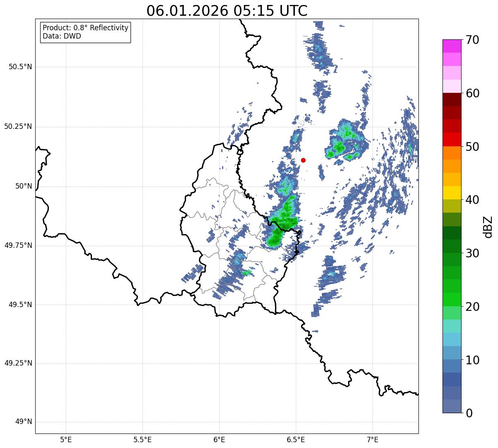498x448 pixels.
Task: Select the 49°N latitude label
Action: click(24, 422)
